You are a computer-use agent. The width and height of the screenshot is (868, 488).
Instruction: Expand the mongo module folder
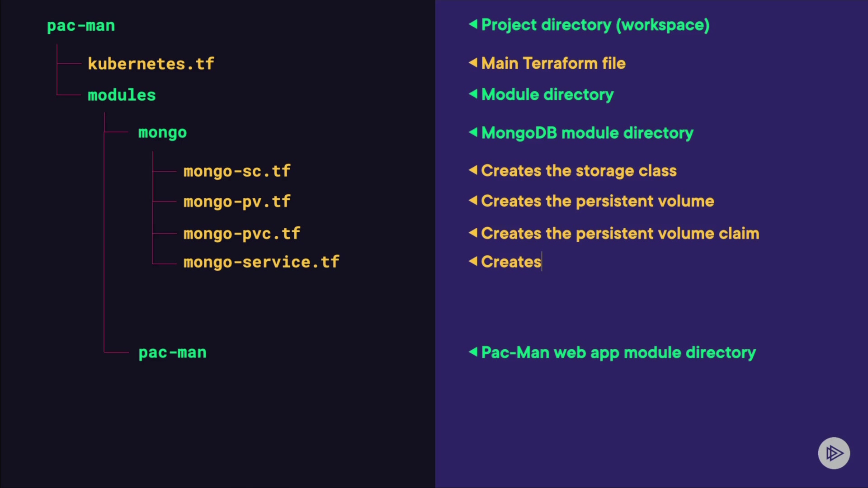coord(162,132)
